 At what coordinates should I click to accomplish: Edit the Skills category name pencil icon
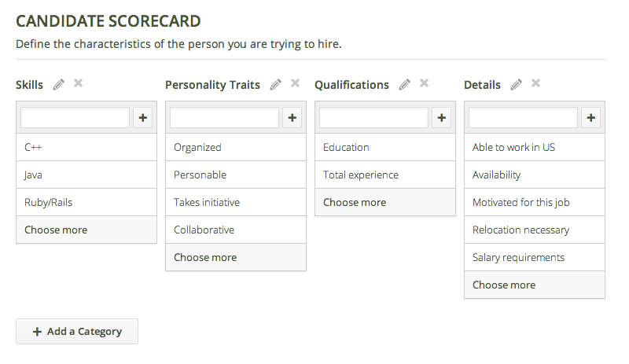click(58, 84)
